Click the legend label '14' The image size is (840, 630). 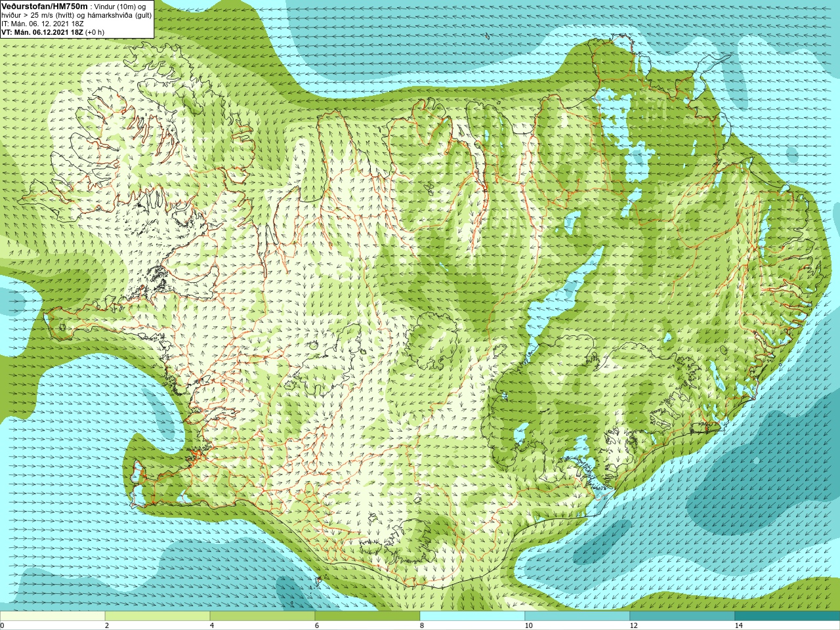739,625
